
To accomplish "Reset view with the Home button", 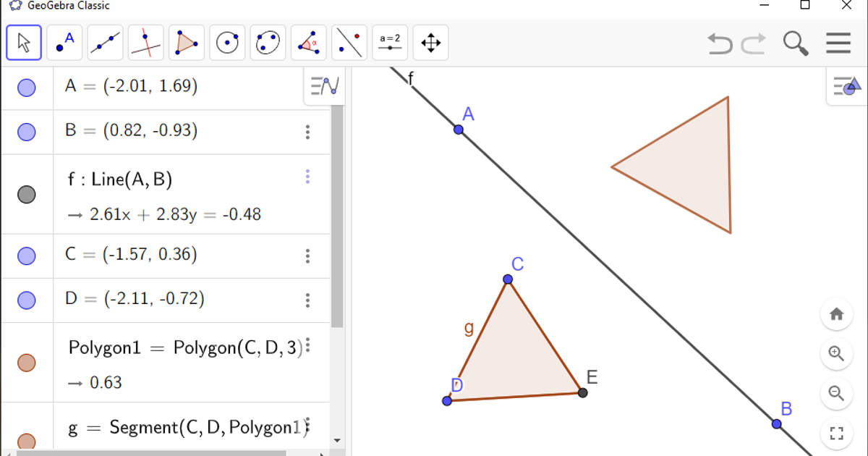I will pos(837,314).
